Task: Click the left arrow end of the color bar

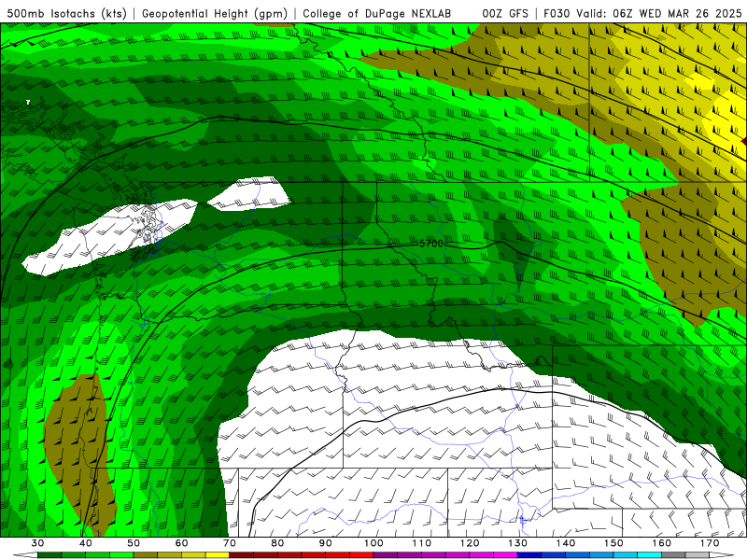Action: click(x=25, y=554)
